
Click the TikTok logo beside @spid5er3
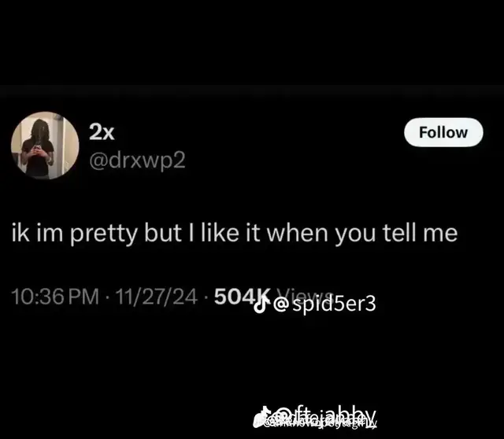260,304
